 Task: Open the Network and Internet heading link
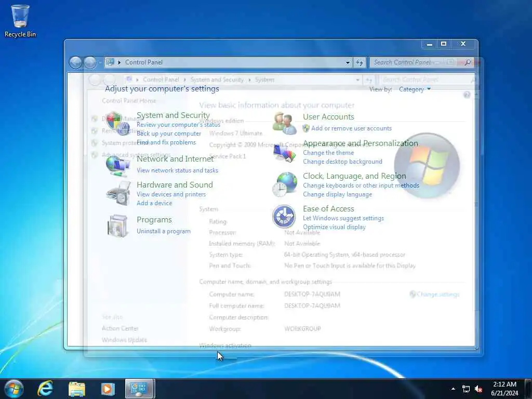[x=175, y=158]
